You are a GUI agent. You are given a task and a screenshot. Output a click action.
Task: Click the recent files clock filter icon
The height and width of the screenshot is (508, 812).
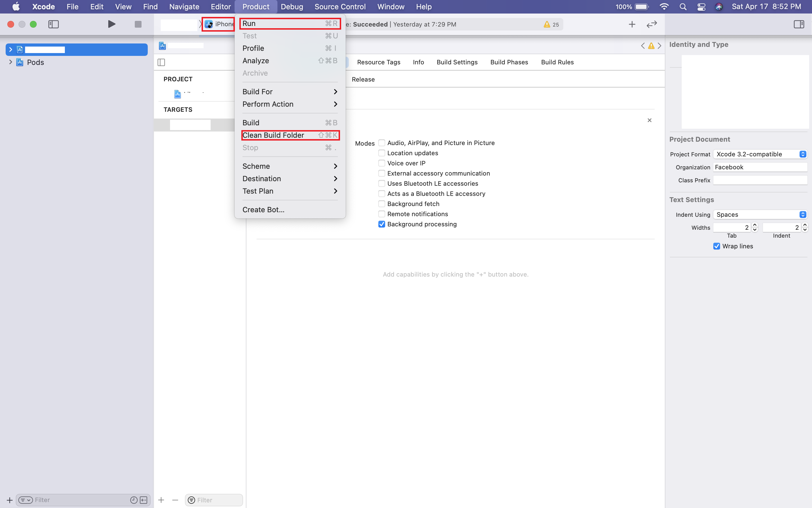[134, 500]
